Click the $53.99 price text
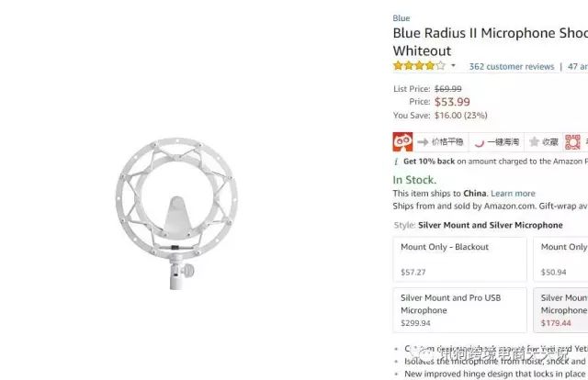588x380 pixels. pyautogui.click(x=452, y=102)
